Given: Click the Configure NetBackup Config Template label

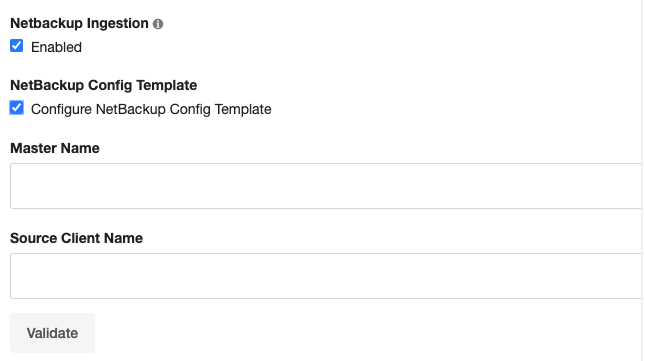Looking at the screenshot, I should pyautogui.click(x=151, y=109).
